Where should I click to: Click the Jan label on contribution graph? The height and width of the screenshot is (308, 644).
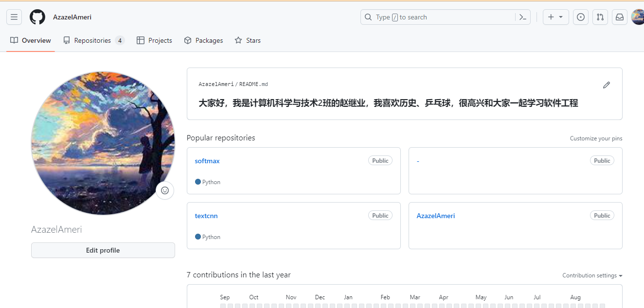tap(348, 297)
